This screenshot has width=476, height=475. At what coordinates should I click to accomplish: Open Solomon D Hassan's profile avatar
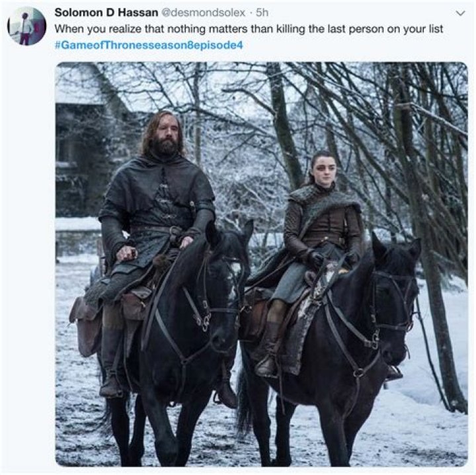point(26,26)
